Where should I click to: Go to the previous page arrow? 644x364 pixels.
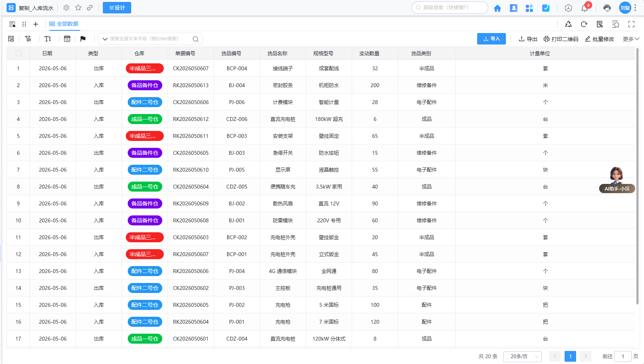click(x=555, y=356)
